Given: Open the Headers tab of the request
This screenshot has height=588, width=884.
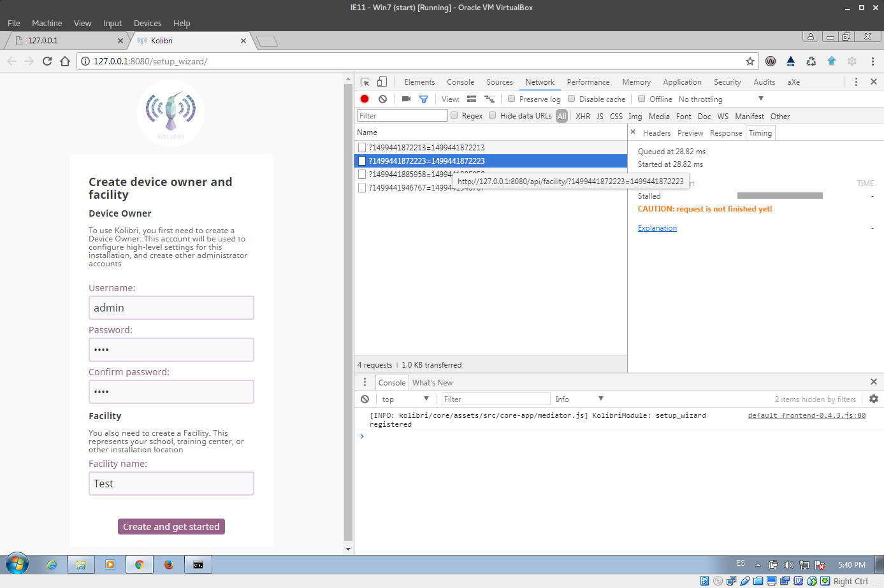Looking at the screenshot, I should point(656,133).
